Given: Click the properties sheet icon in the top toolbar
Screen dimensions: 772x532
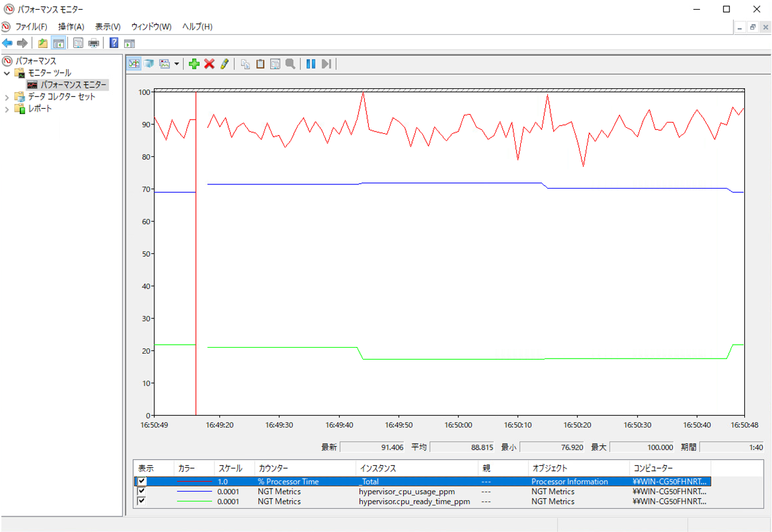Looking at the screenshot, I should tap(78, 43).
